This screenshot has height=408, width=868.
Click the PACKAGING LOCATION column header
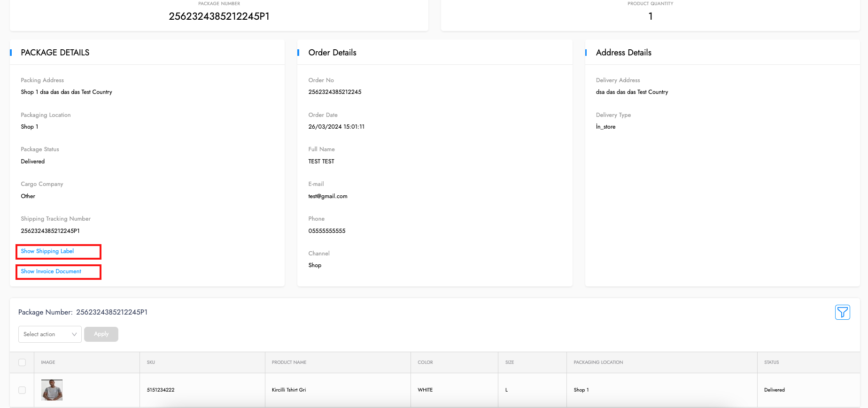coord(598,362)
